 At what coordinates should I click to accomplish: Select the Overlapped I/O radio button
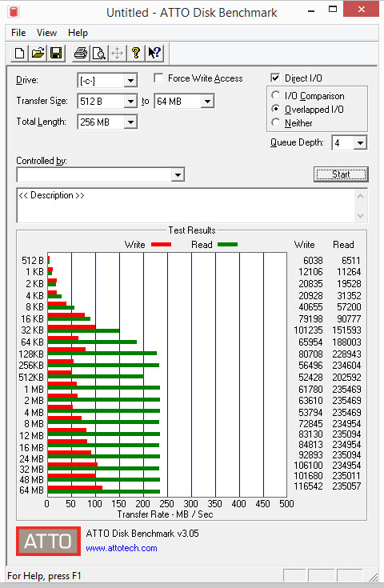click(x=276, y=109)
